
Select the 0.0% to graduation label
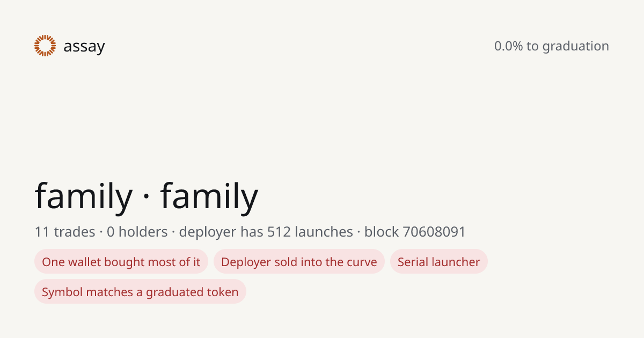[552, 46]
